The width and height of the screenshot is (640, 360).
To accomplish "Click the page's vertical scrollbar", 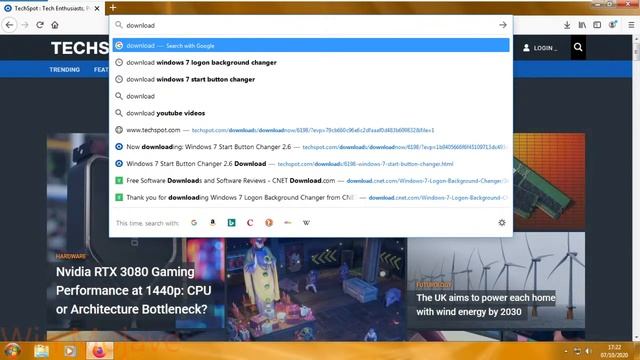I will coord(636,188).
